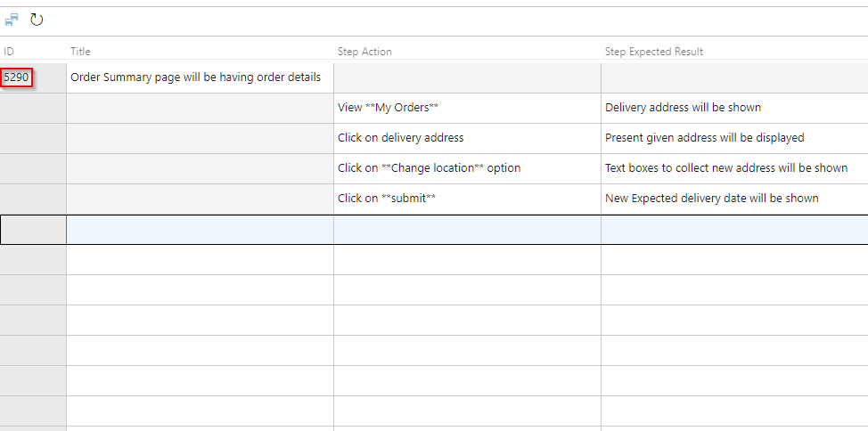Select empty Step Action cell in highlighted row
Viewport: 868px width, 431px height.
[x=467, y=230]
